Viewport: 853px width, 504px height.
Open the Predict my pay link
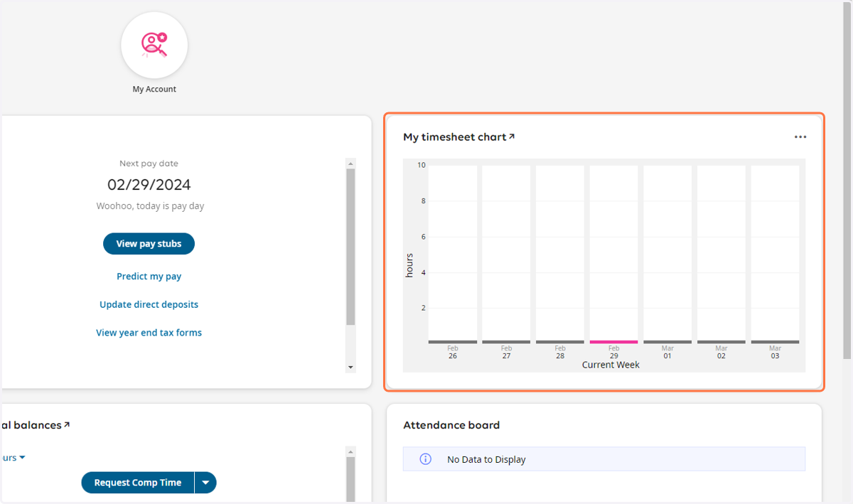pos(149,276)
